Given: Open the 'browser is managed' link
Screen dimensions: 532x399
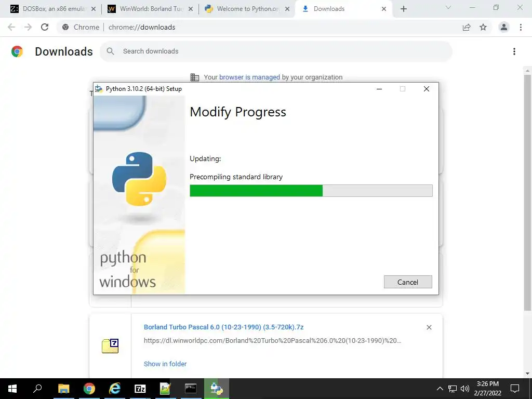Looking at the screenshot, I should pos(249,77).
